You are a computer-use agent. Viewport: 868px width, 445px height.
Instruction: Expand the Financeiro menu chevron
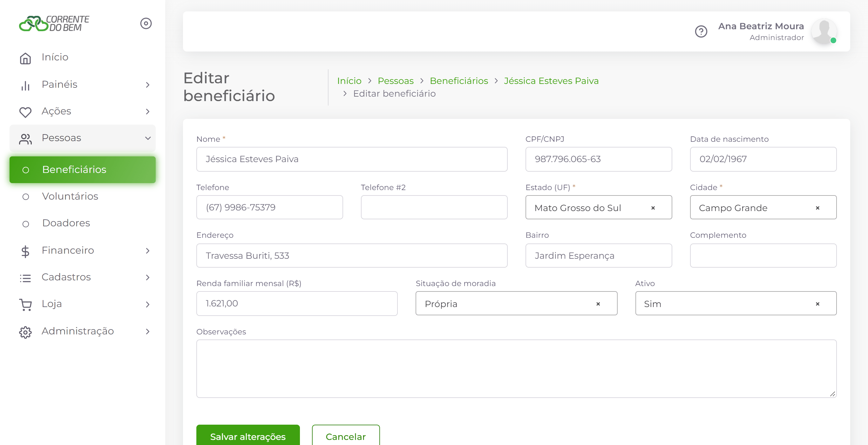(148, 251)
